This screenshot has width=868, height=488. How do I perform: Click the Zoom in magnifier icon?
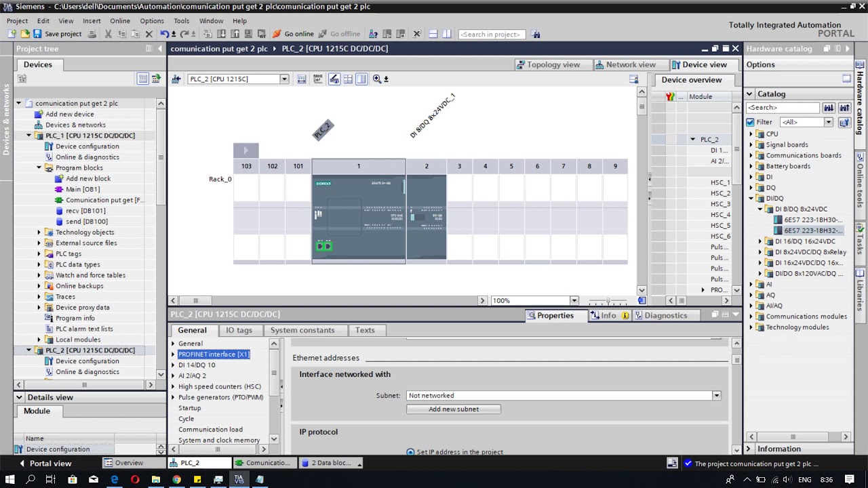[377, 79]
